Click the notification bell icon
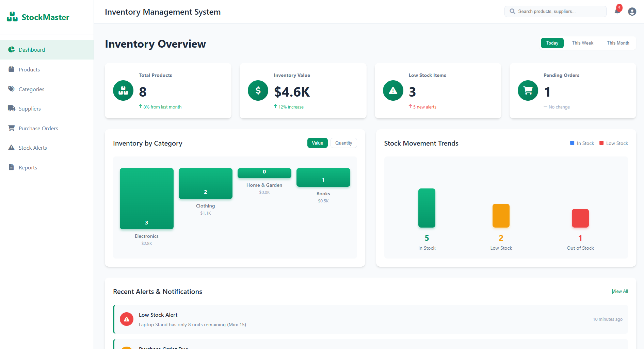 [x=617, y=11]
